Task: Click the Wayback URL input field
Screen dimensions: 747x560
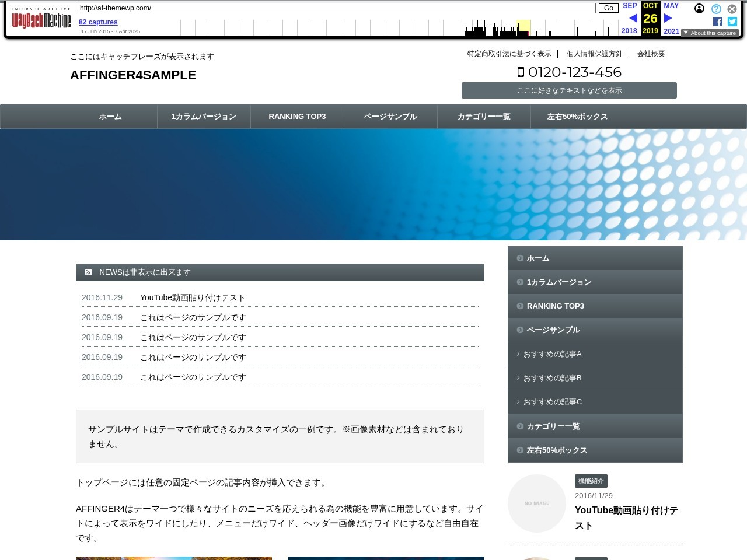Action: coord(337,8)
